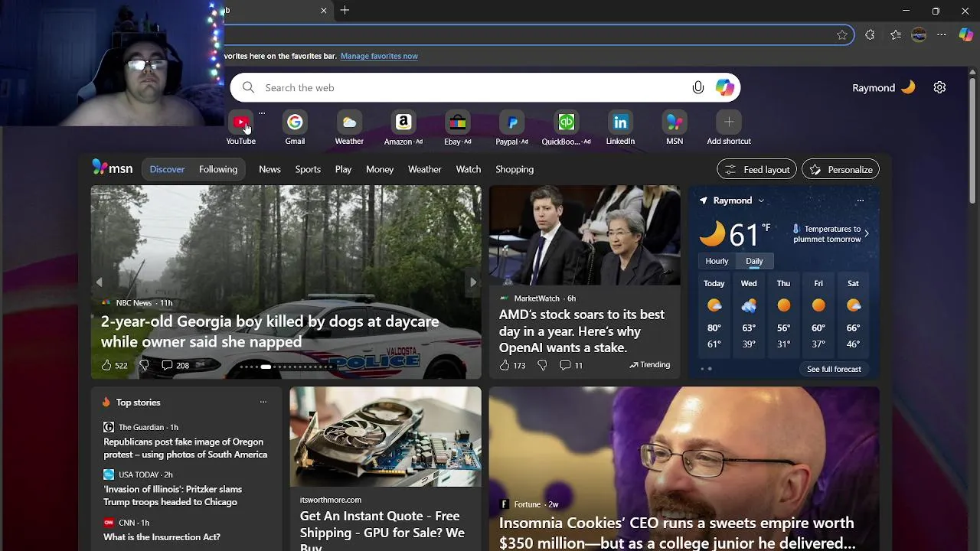Click the MSN logo
This screenshot has height=551, width=980.
[x=113, y=168]
